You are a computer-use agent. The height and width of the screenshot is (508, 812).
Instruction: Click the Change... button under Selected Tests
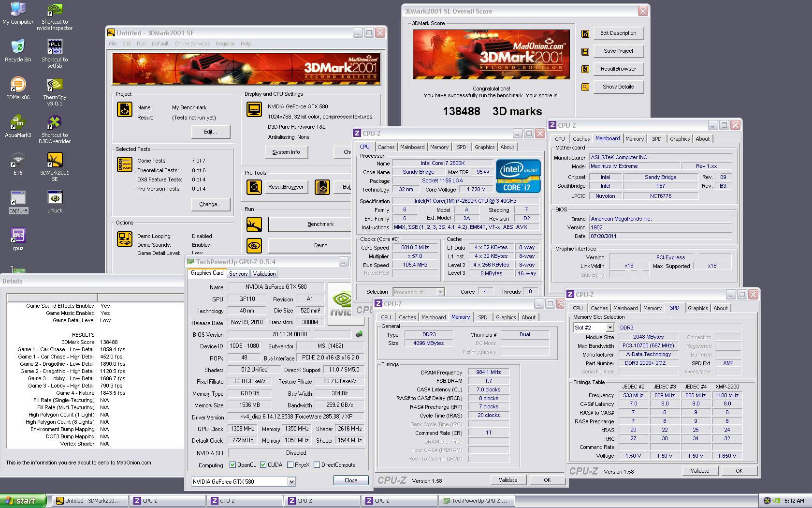(210, 204)
